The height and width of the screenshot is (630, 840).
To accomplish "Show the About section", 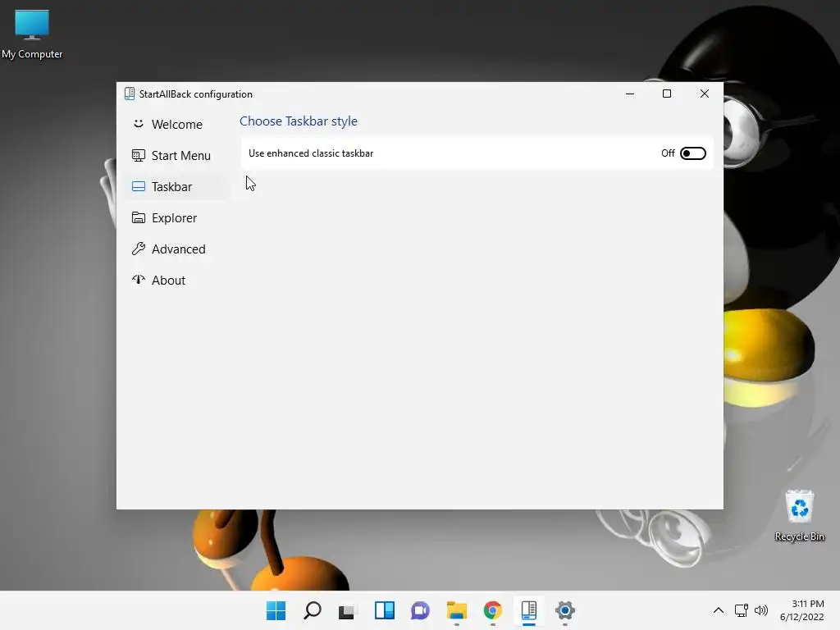I will pos(177,281).
